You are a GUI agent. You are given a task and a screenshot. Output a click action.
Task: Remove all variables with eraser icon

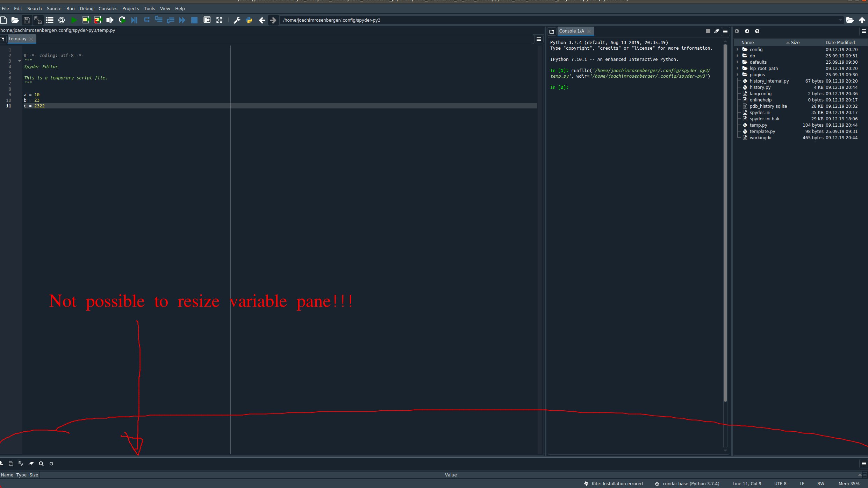pyautogui.click(x=31, y=464)
